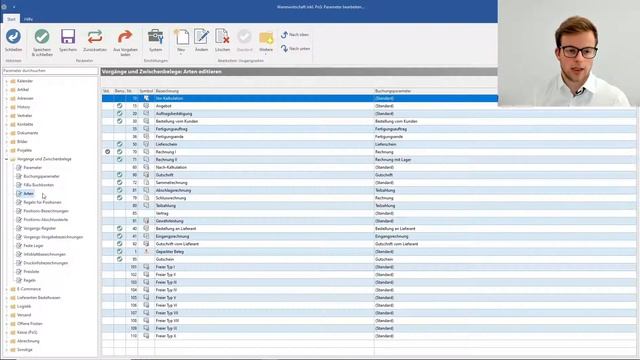Switch to the Hilfe ribbon tab
640x360 pixels.
click(x=28, y=19)
